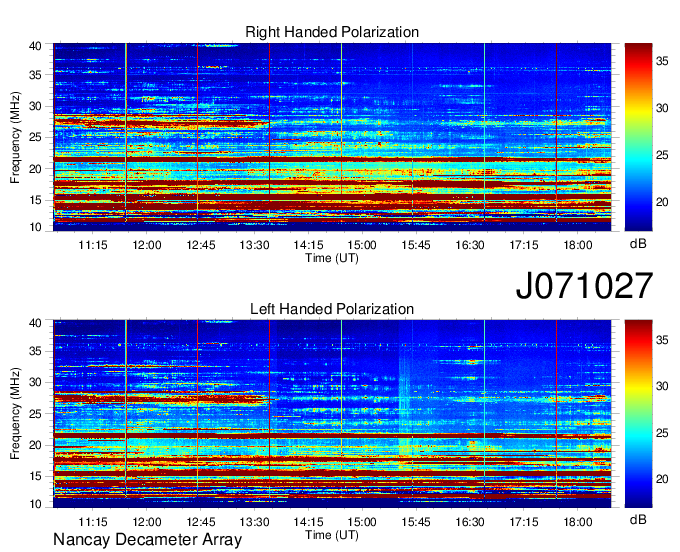This screenshot has height=552, width=680.
Task: Click the 15:00 tick on the bottom plot
Action: [x=362, y=522]
